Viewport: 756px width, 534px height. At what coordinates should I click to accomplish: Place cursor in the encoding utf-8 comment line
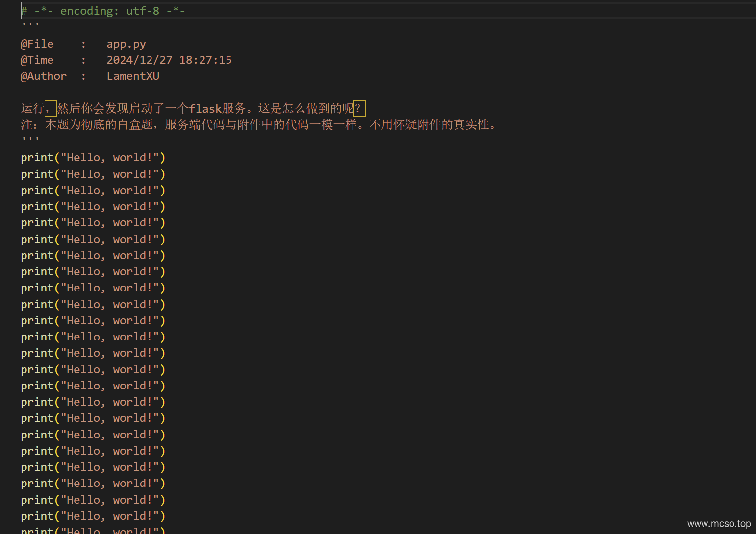click(x=103, y=11)
